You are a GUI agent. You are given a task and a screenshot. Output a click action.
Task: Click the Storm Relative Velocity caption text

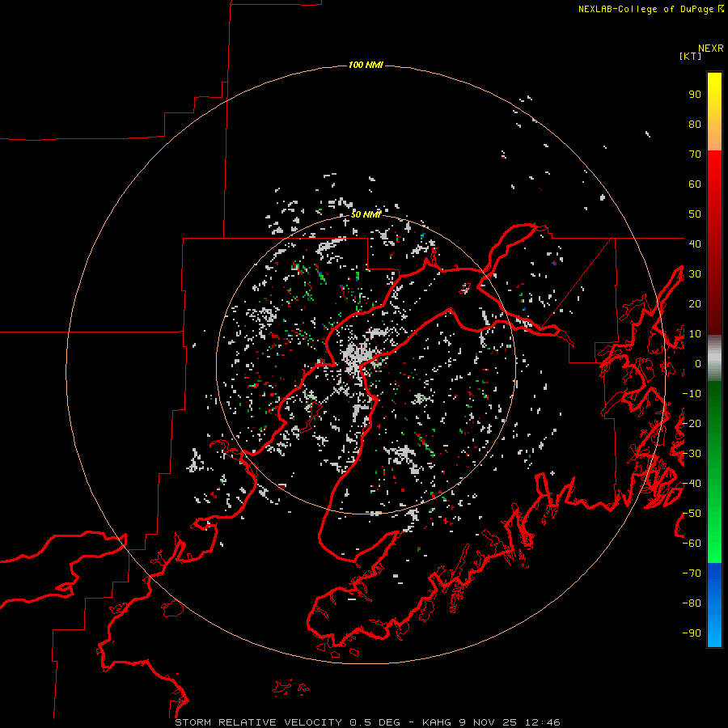(x=367, y=722)
